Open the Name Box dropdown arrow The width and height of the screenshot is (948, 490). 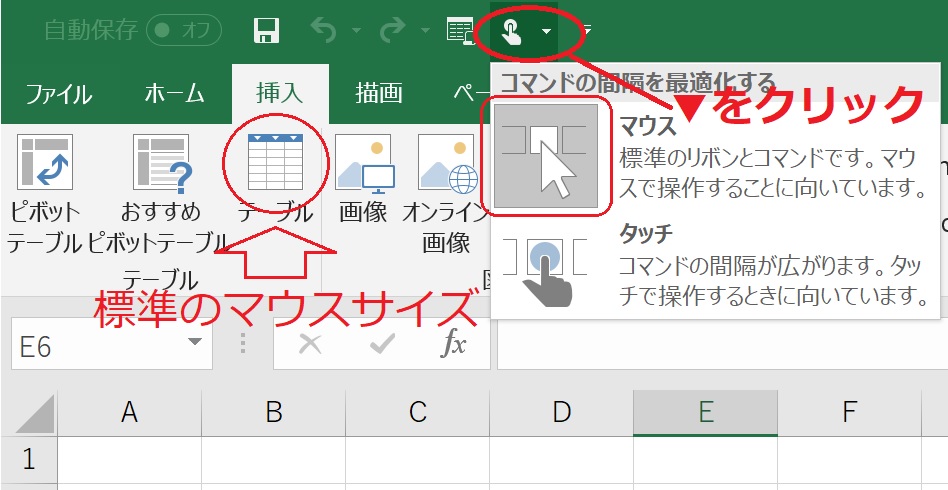[x=195, y=342]
